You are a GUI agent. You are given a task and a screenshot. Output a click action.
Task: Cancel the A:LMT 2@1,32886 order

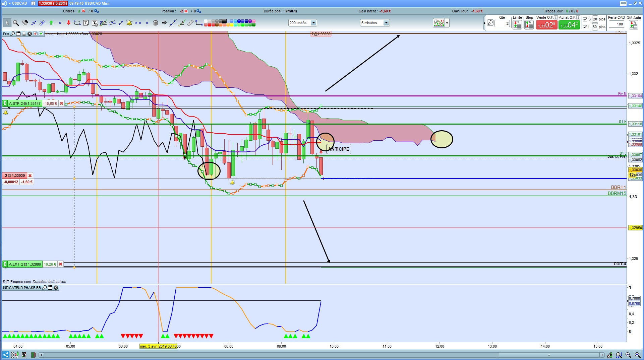tap(61, 264)
